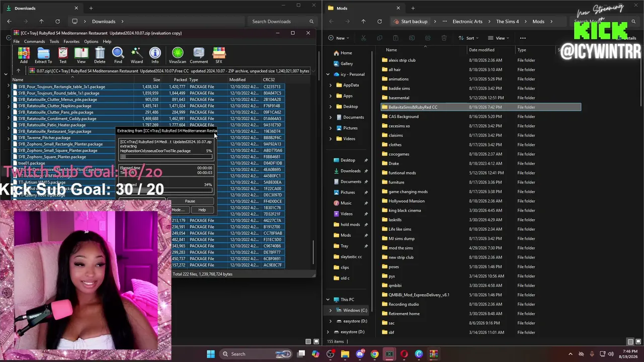Open Windows Start menu on the taskbar
Image resolution: width=644 pixels, height=362 pixels.
(x=211, y=354)
